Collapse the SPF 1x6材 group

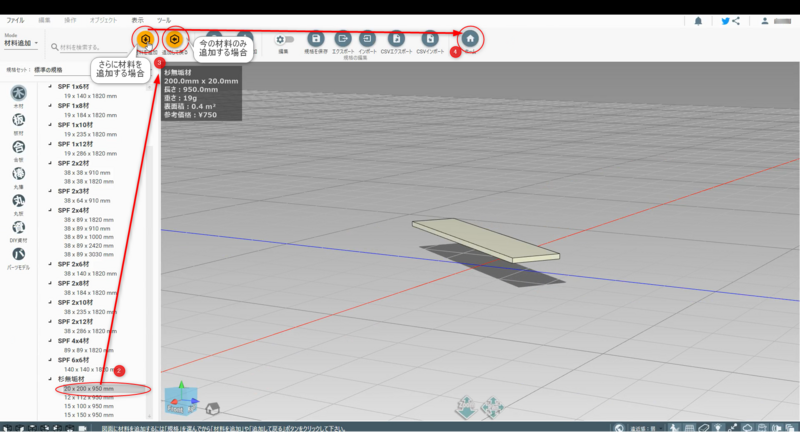50,87
